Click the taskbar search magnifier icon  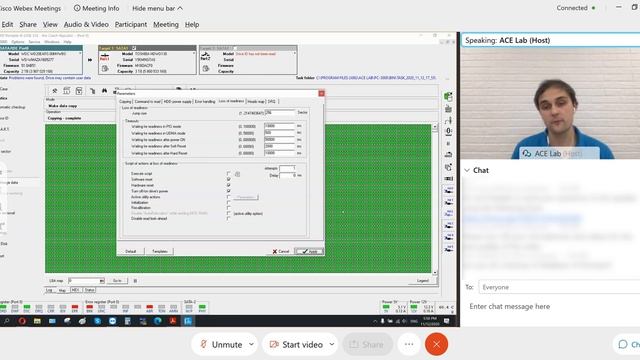pyautogui.click(x=7, y=321)
